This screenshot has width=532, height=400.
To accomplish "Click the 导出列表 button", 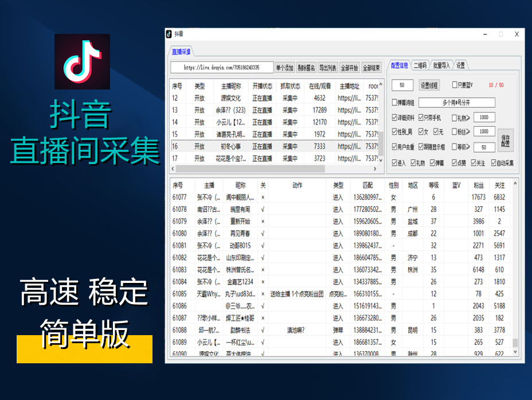I will pos(328,68).
